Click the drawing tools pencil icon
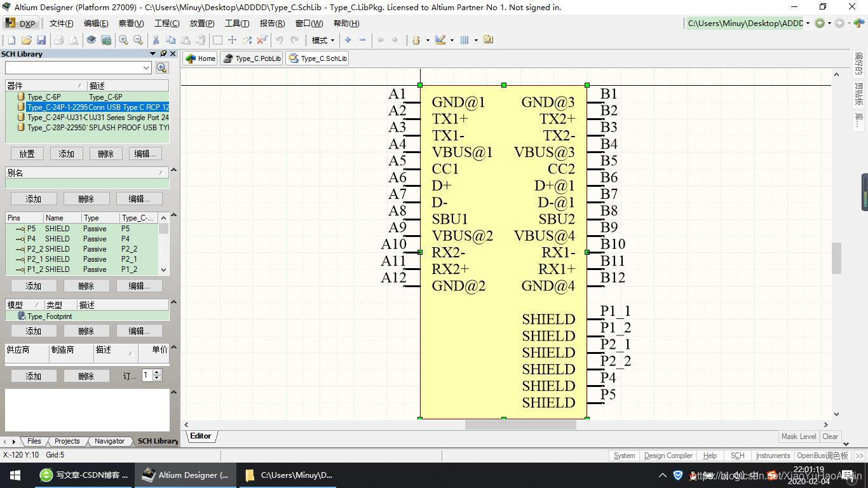Screen dimensions: 868x488 click(x=440, y=40)
